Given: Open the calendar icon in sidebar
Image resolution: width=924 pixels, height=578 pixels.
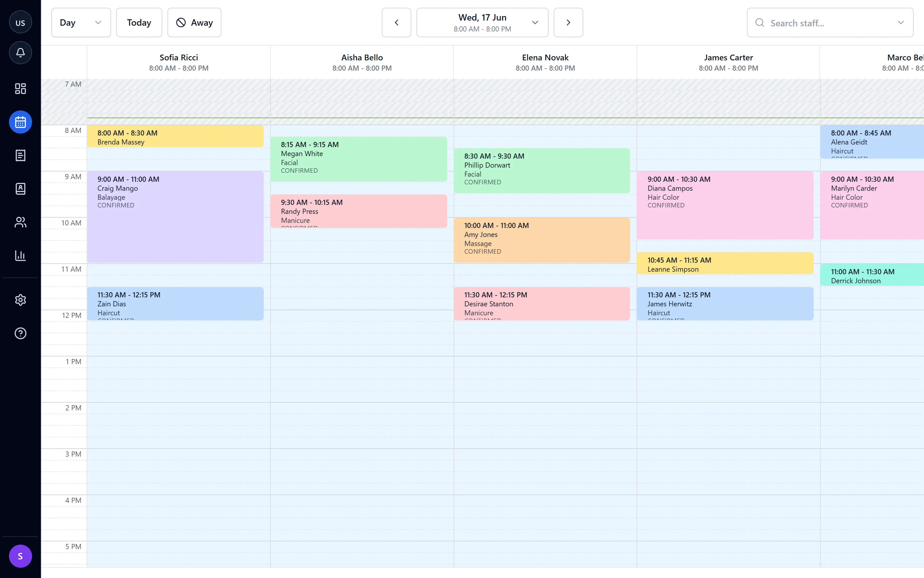Looking at the screenshot, I should (20, 122).
